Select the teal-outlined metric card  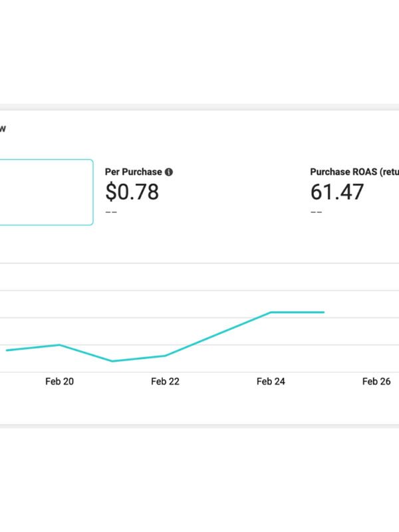(45, 192)
